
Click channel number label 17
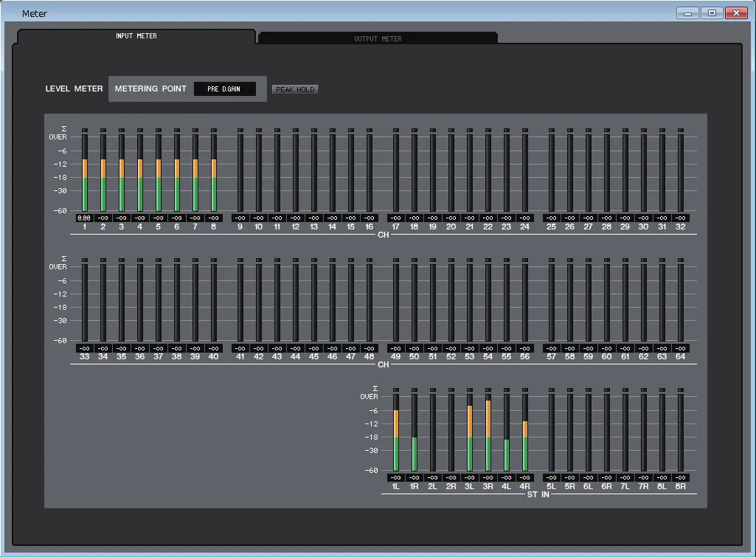396,226
